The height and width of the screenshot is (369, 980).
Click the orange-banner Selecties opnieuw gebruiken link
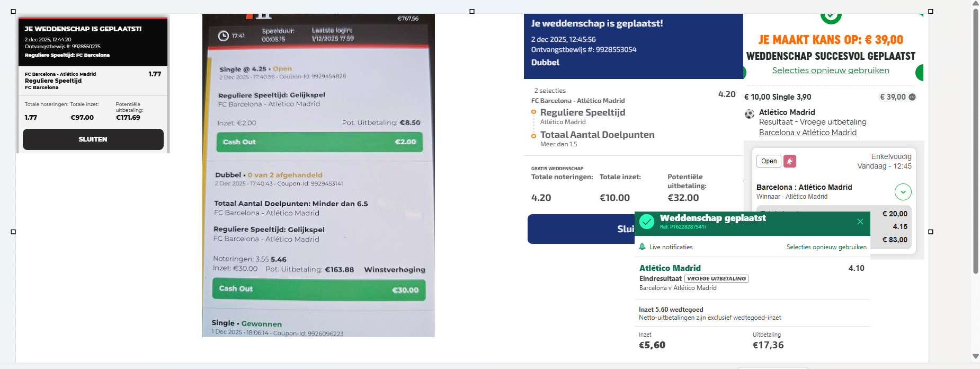pyautogui.click(x=831, y=71)
